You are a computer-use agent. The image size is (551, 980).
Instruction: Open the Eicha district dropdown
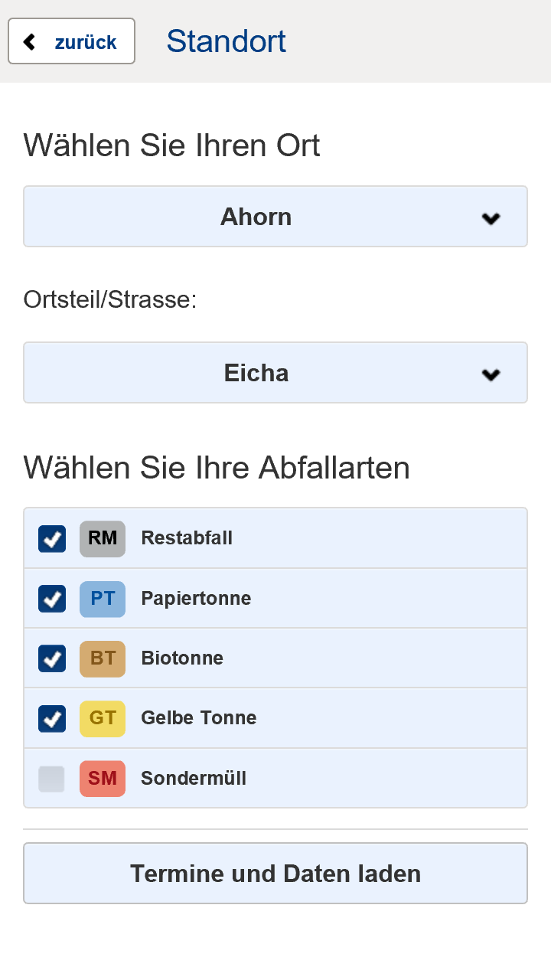point(275,373)
